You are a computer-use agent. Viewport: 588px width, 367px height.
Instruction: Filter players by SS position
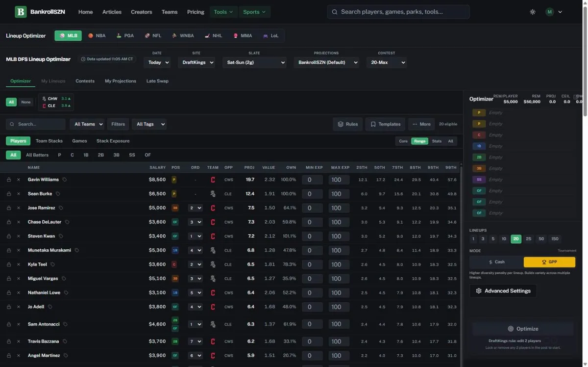pyautogui.click(x=132, y=155)
